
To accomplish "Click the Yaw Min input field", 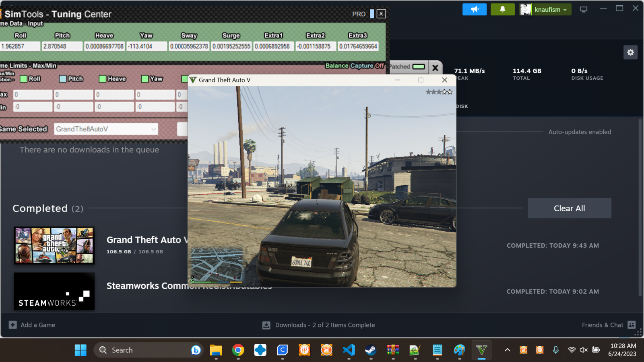I will click(155, 107).
